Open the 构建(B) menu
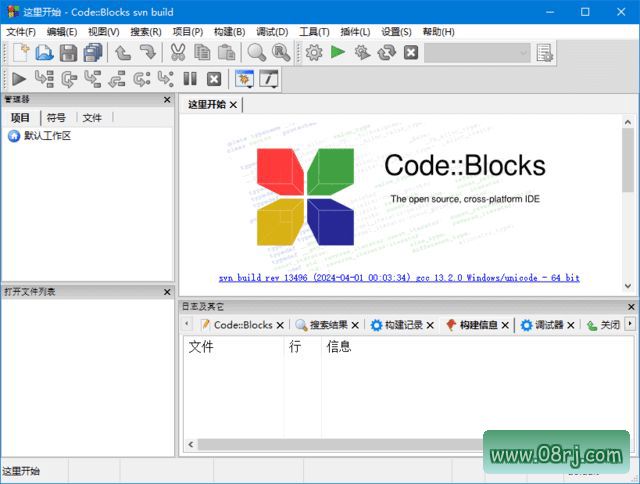 229,32
